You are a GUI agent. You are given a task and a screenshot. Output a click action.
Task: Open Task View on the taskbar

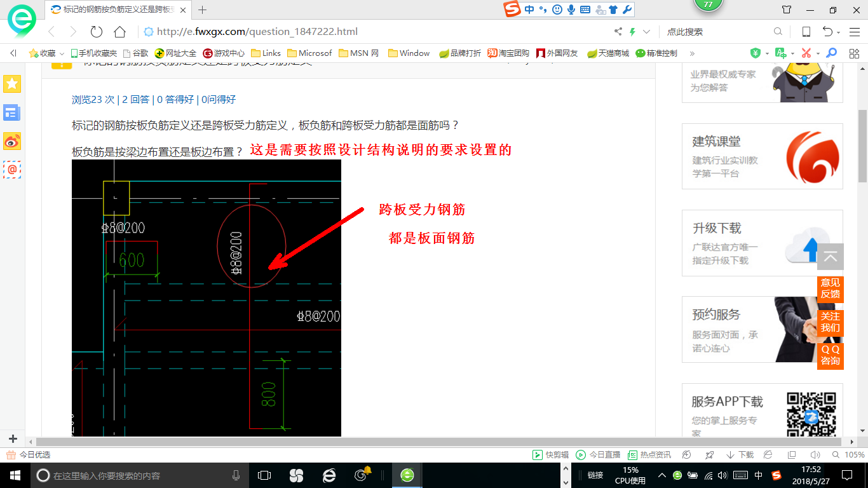[x=264, y=475]
